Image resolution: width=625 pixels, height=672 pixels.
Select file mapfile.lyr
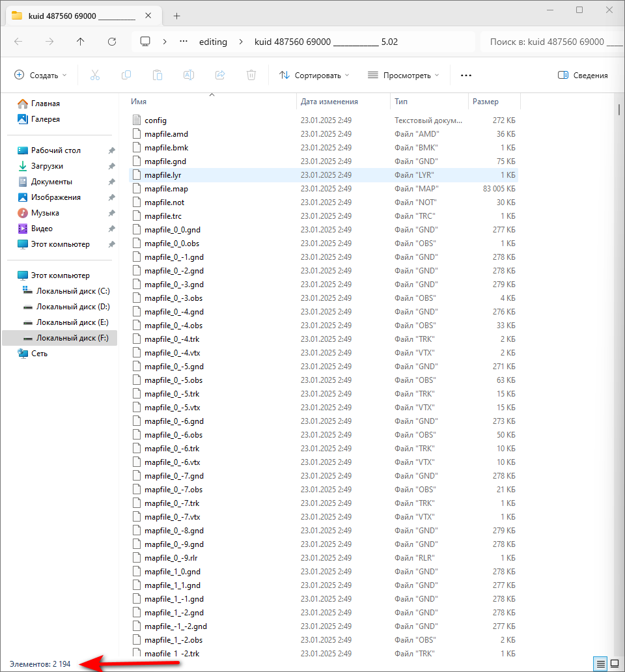click(x=324, y=175)
